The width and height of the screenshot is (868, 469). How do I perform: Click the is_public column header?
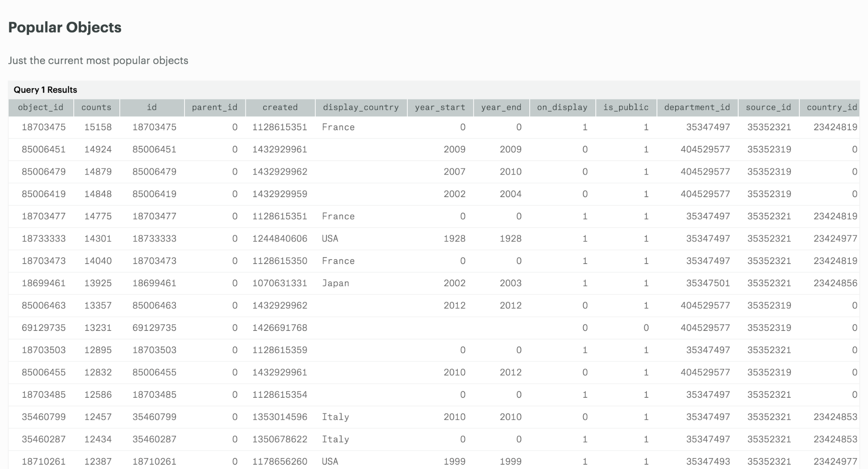(626, 108)
